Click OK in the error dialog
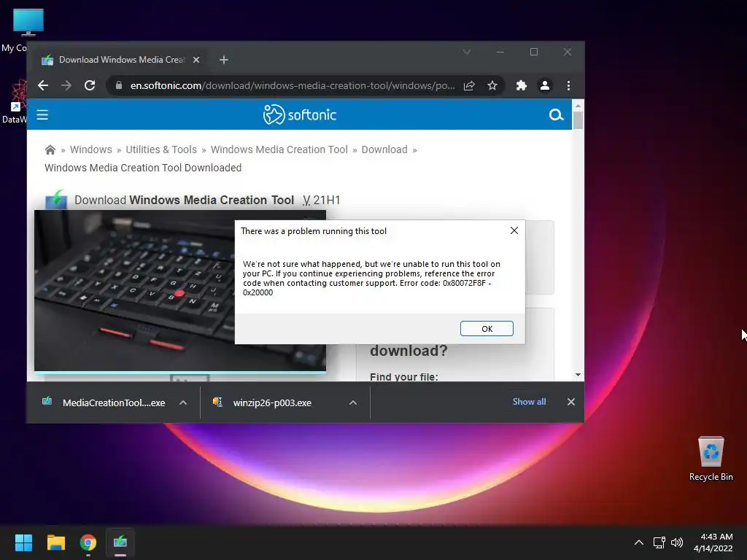 pyautogui.click(x=487, y=329)
